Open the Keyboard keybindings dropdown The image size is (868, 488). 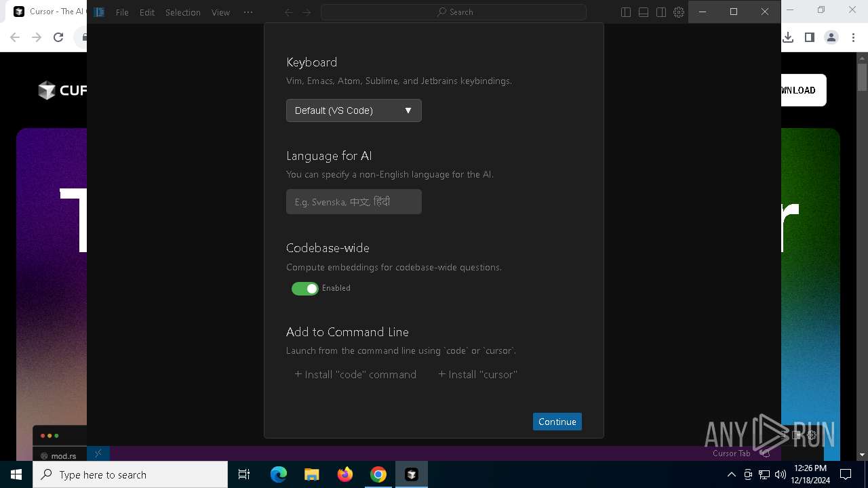point(353,110)
